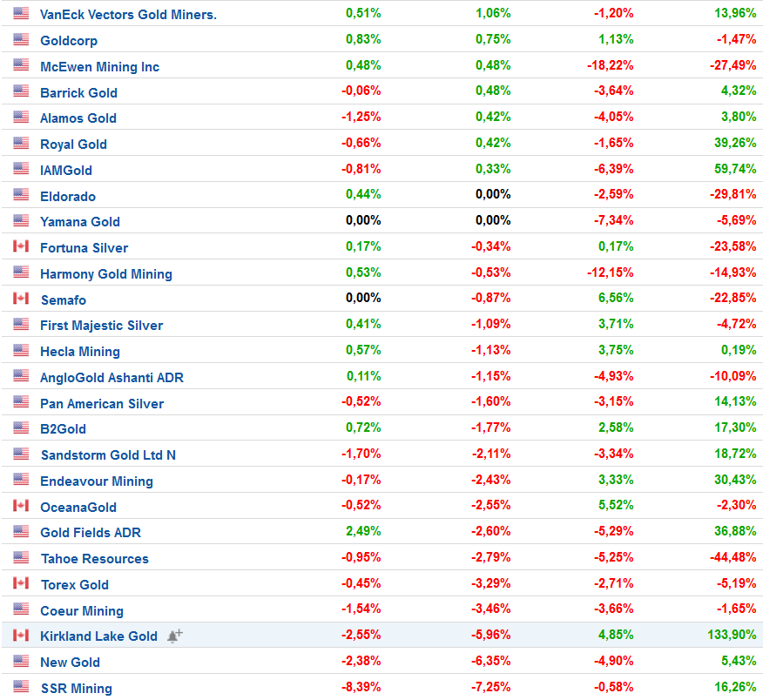Image resolution: width=763 pixels, height=700 pixels.
Task: Click the Canada flag icon next to Semafo
Action: tap(21, 298)
